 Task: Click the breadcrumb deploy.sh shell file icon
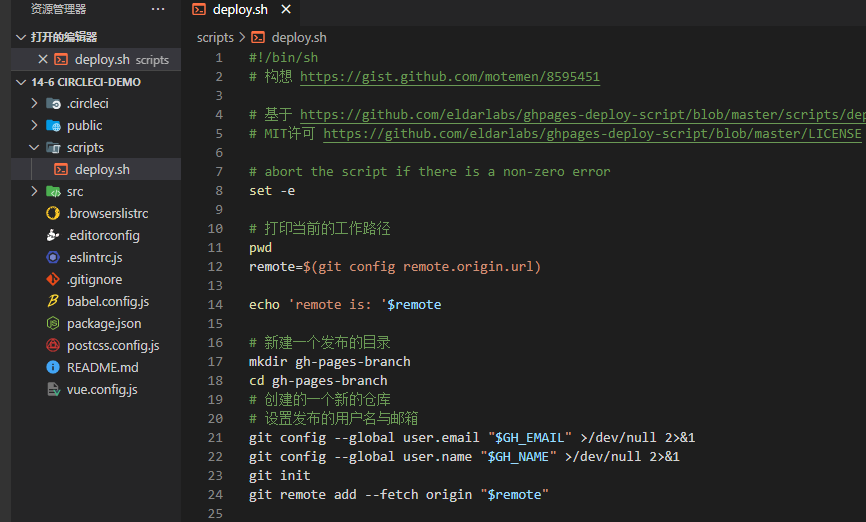point(258,38)
